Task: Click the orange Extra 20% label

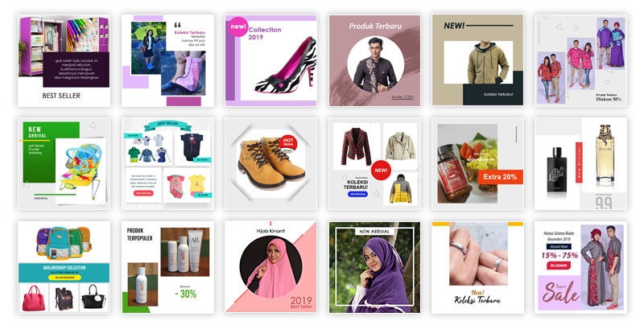Action: click(500, 177)
